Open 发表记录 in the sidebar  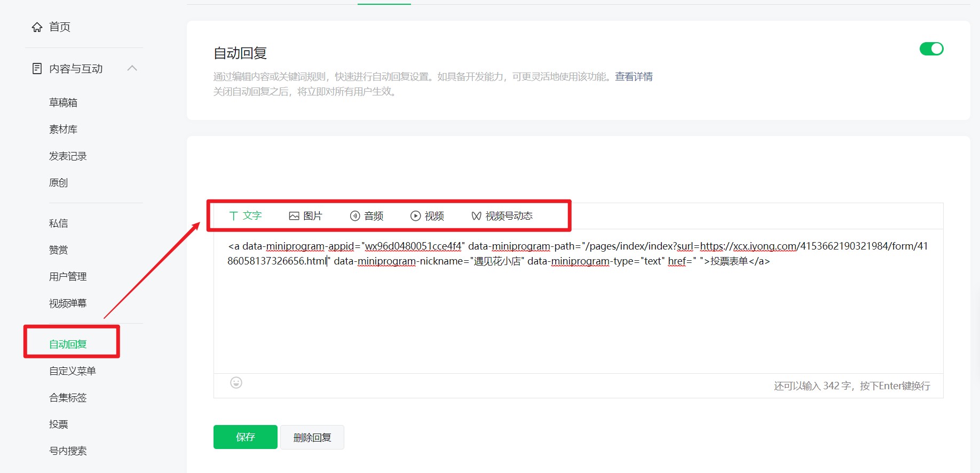coord(68,156)
